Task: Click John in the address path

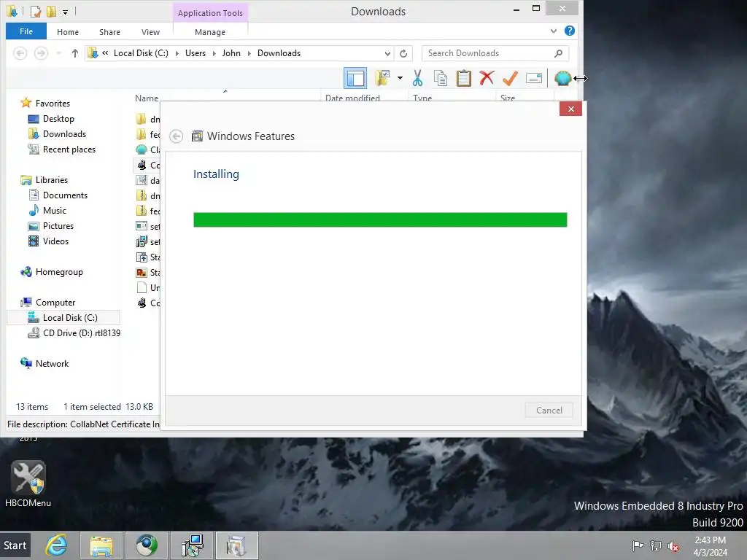Action: click(x=231, y=53)
